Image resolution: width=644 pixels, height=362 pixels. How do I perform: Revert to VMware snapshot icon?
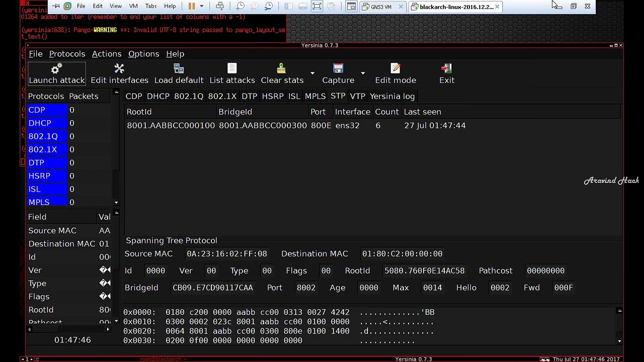255,6
